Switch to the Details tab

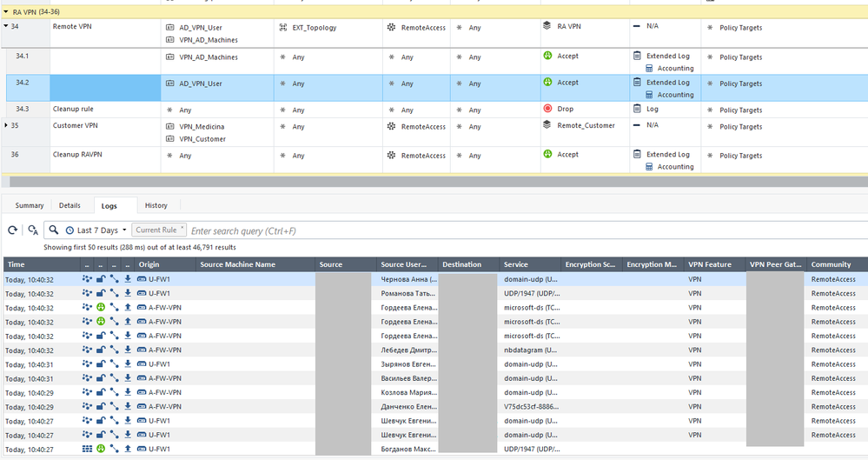(x=70, y=206)
